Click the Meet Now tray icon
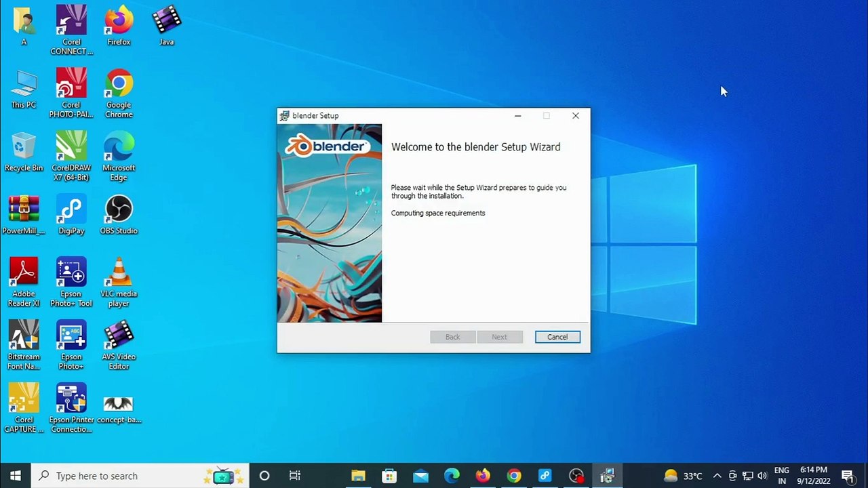This screenshot has height=488, width=868. 732,476
